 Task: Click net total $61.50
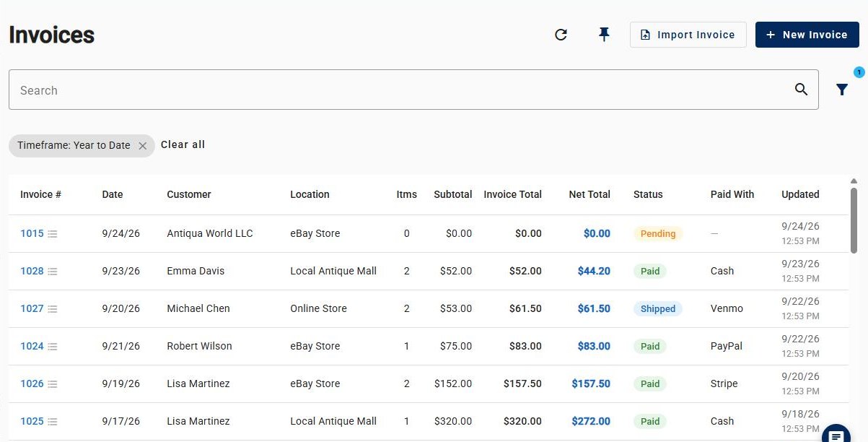point(594,308)
